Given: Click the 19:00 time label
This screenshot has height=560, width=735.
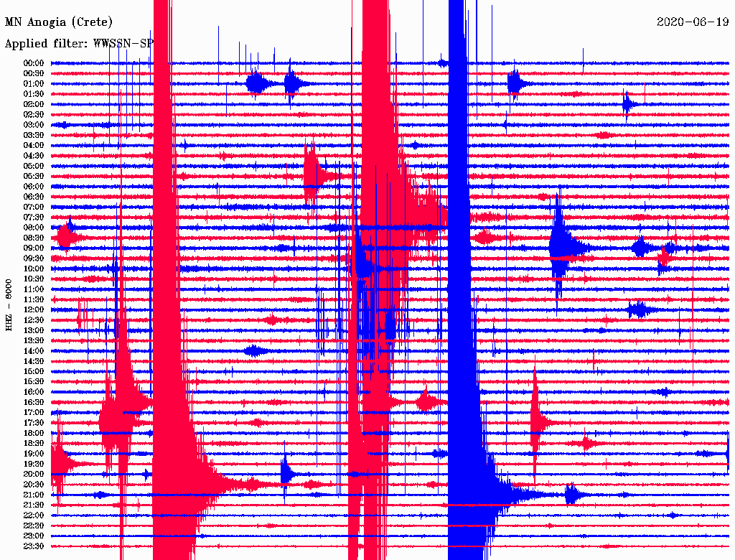Looking at the screenshot, I should coord(34,454).
